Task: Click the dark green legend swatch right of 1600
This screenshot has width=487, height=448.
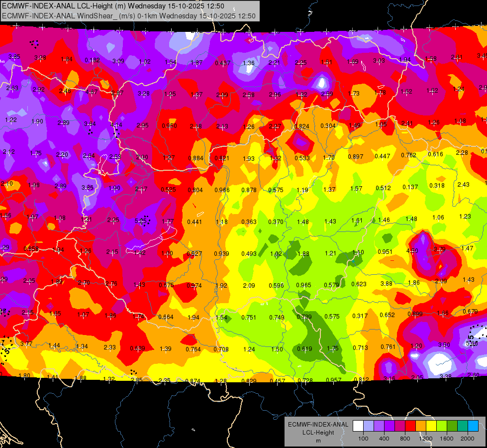Action: (452, 426)
